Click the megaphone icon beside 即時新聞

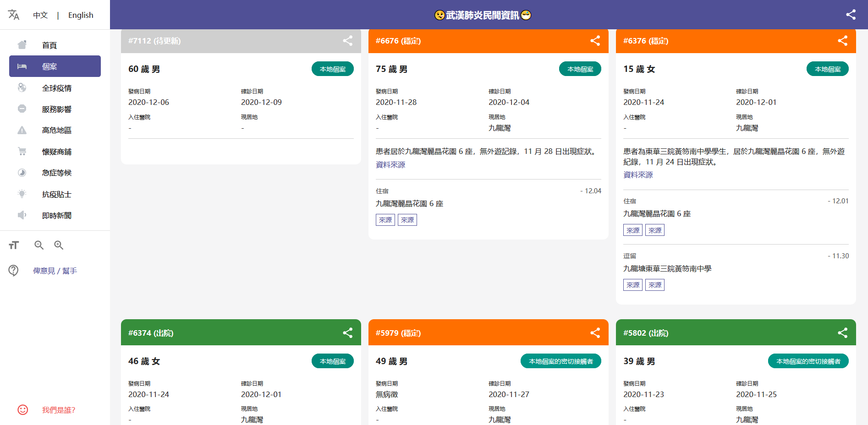pos(22,215)
